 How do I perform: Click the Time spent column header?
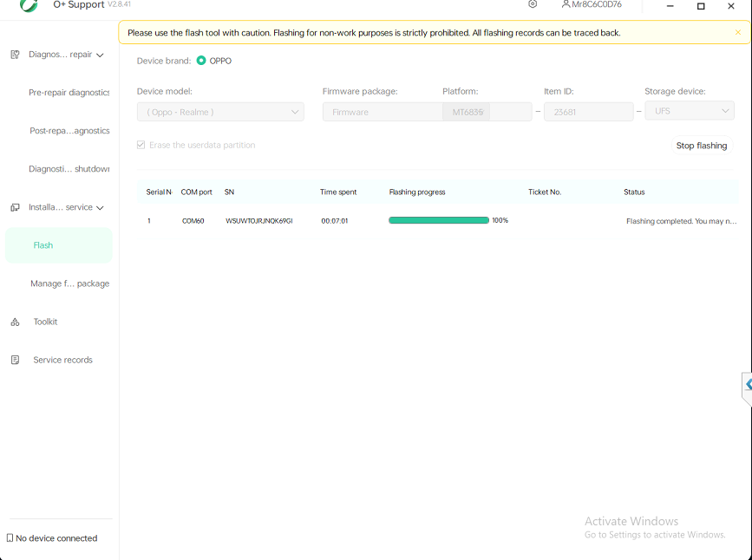coord(338,192)
